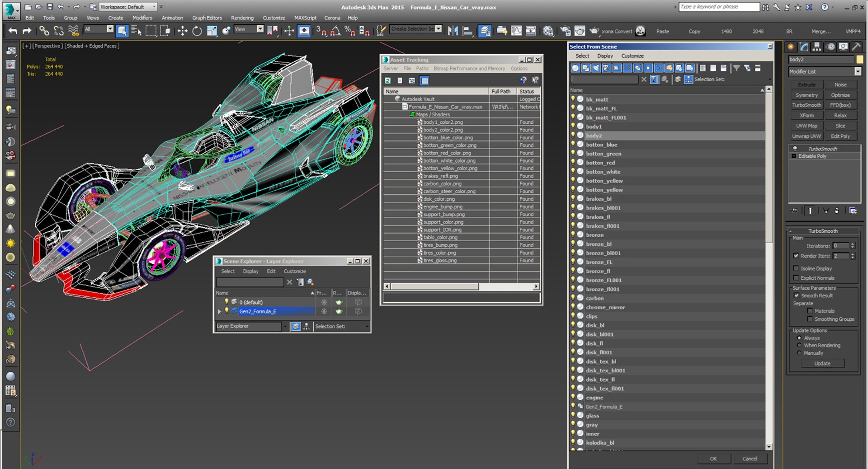This screenshot has height=469, width=868.
Task: Toggle TurboSmooth modifier lightbulb in stack
Action: pos(795,149)
